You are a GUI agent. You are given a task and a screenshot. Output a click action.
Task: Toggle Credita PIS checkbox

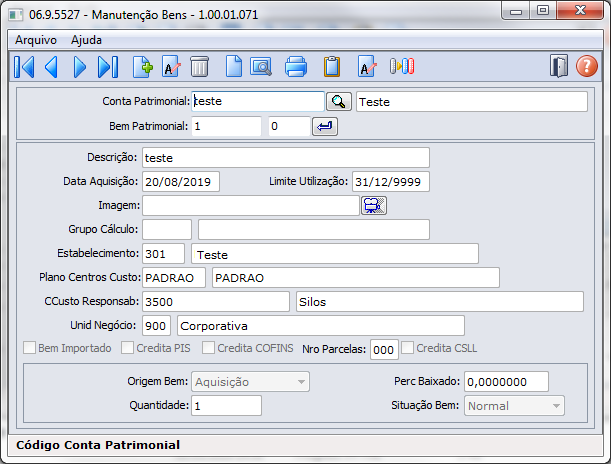pos(127,348)
